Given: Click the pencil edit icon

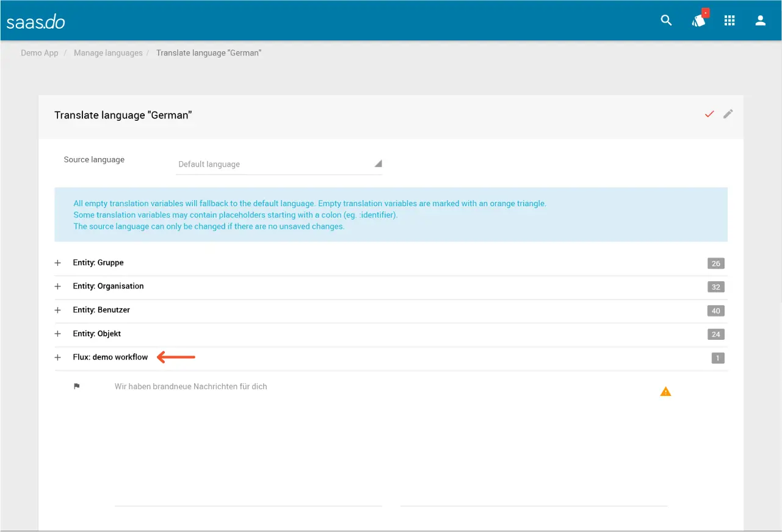Looking at the screenshot, I should point(728,114).
